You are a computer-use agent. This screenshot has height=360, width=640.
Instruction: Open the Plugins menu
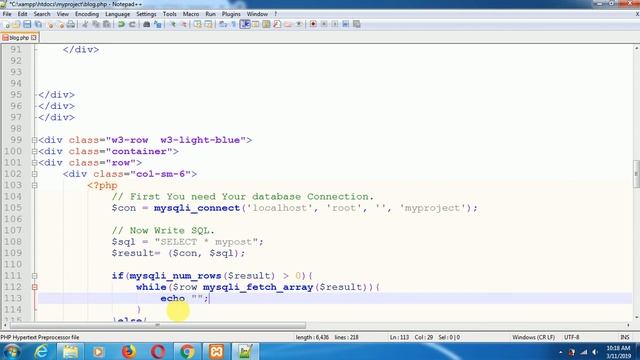(x=231, y=14)
